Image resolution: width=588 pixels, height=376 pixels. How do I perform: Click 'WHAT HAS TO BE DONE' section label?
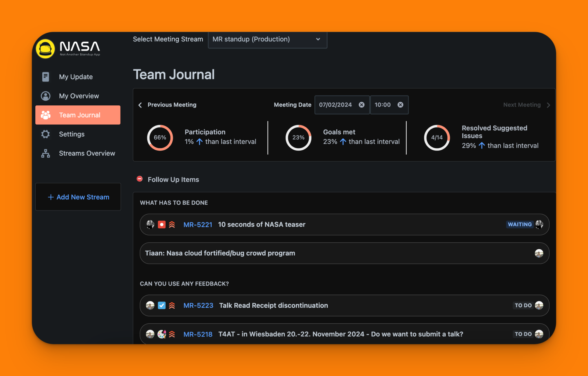point(174,203)
